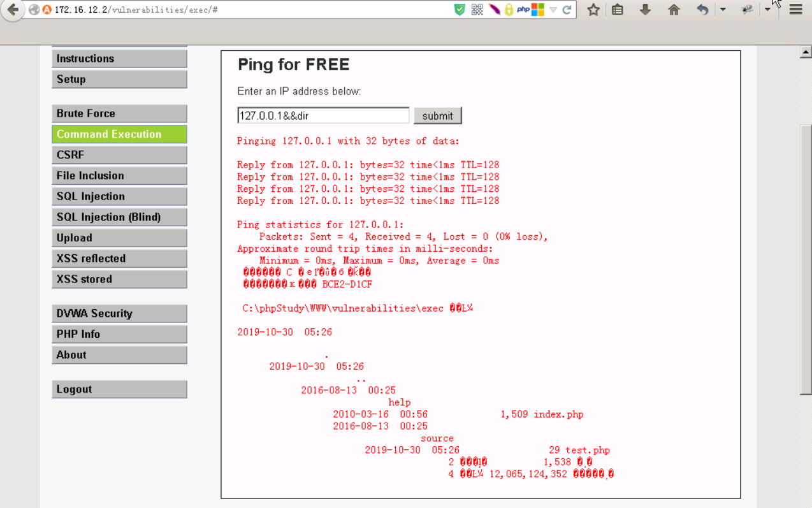
Task: Click 'Enter an IP address below:' label
Action: point(299,91)
